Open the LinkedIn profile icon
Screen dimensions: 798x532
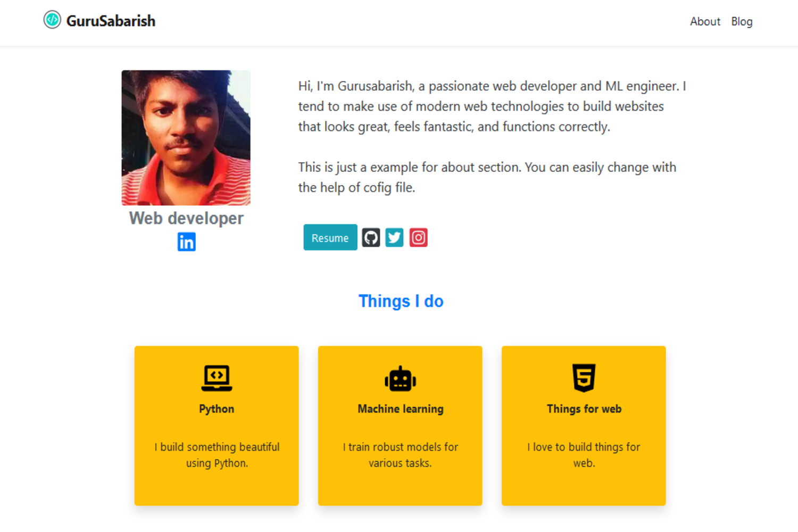click(x=186, y=242)
